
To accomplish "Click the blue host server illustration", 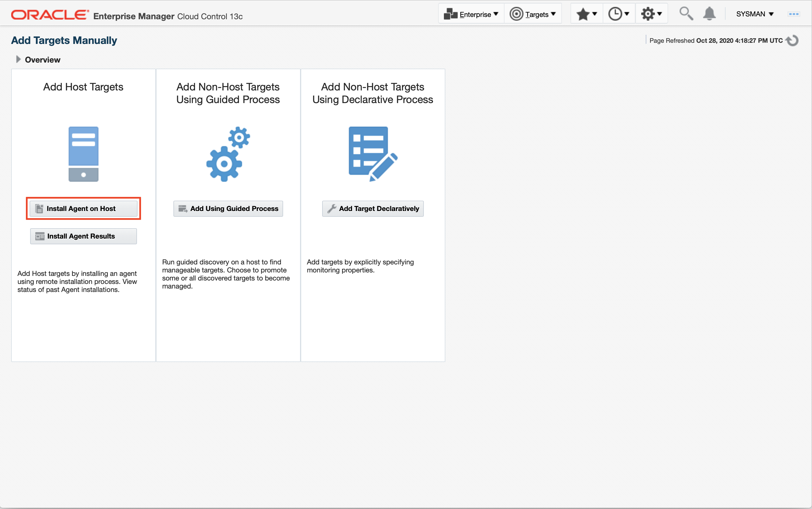I will (84, 154).
